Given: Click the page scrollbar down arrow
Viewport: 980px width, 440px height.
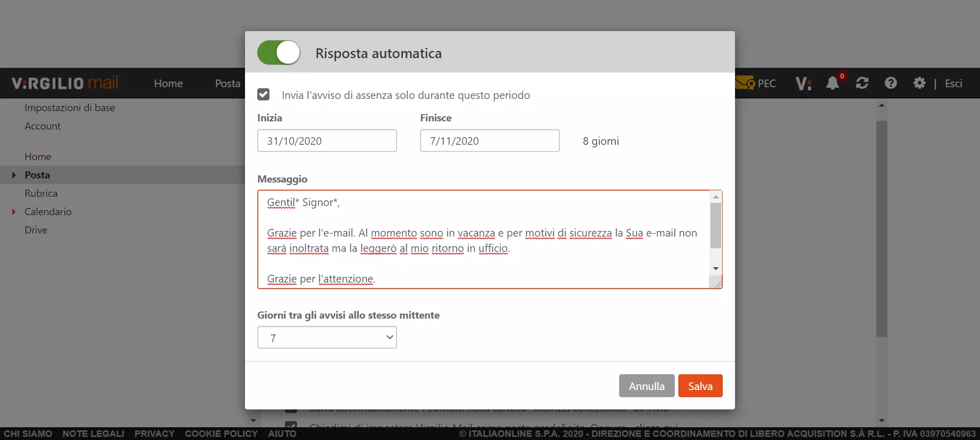Looking at the screenshot, I should point(881,421).
